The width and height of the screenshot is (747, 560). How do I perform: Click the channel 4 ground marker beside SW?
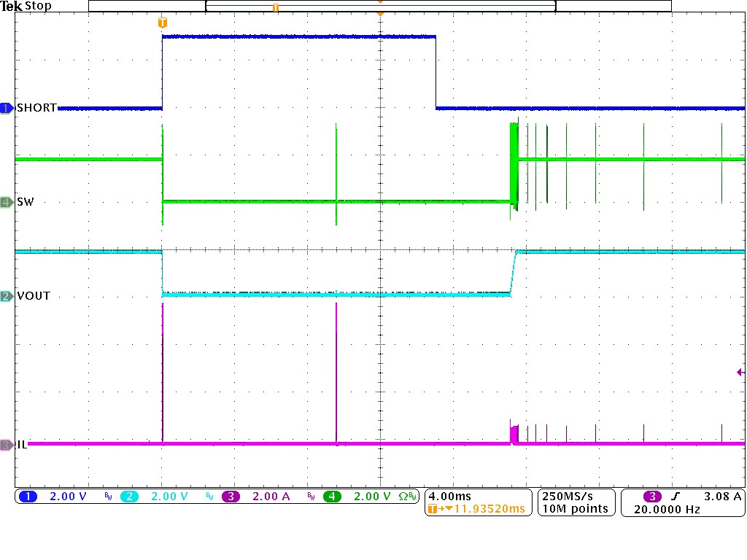[x=7, y=202]
